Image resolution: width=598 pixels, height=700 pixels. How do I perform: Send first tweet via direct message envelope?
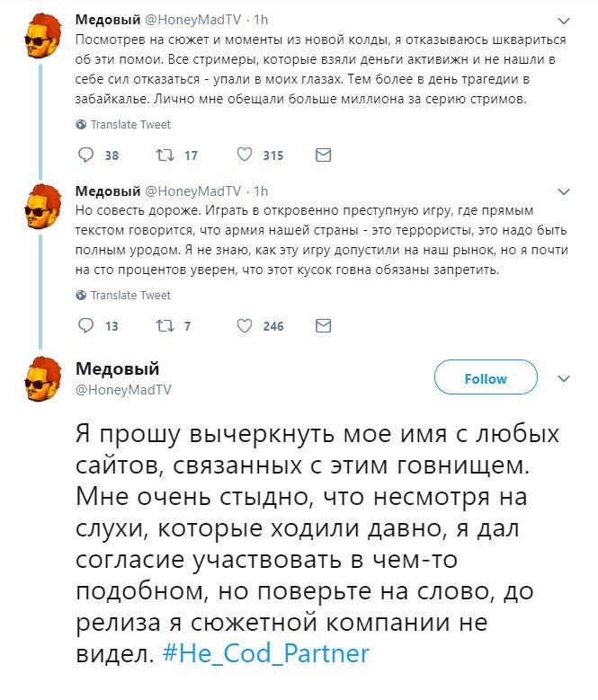pyautogui.click(x=323, y=155)
